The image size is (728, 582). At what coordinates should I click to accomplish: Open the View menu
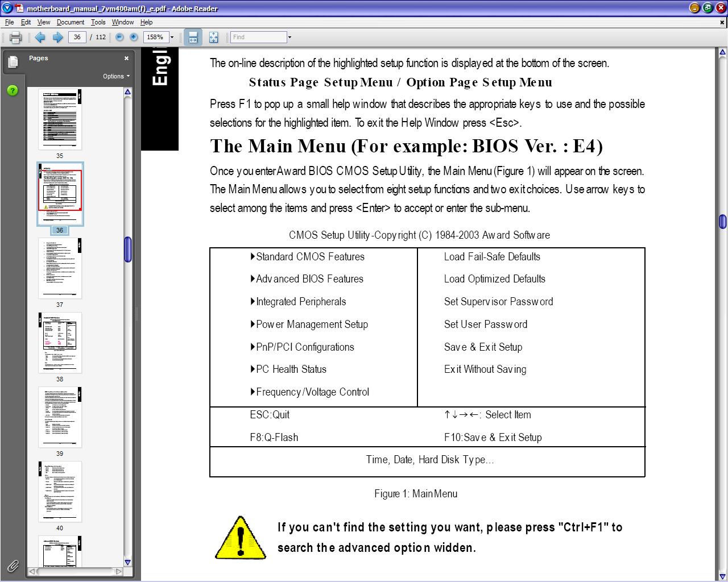[x=44, y=22]
